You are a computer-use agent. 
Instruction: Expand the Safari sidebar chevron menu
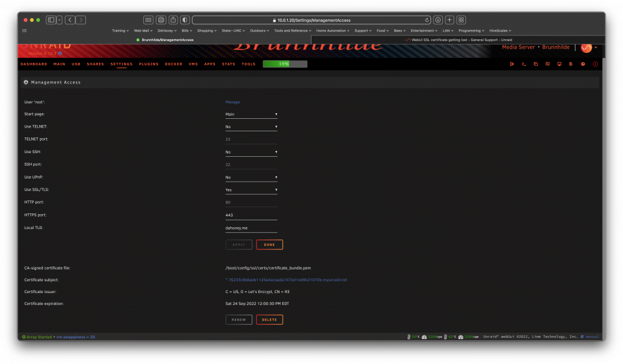[x=59, y=20]
